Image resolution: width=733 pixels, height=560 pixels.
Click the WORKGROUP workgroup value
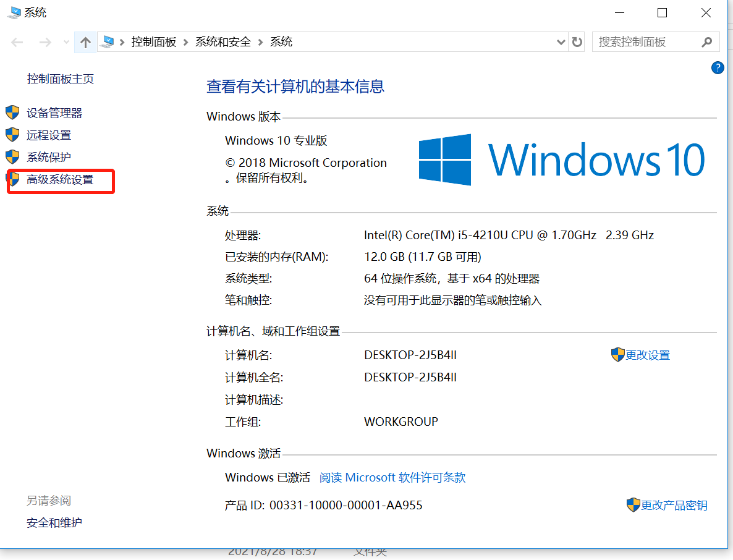click(400, 422)
